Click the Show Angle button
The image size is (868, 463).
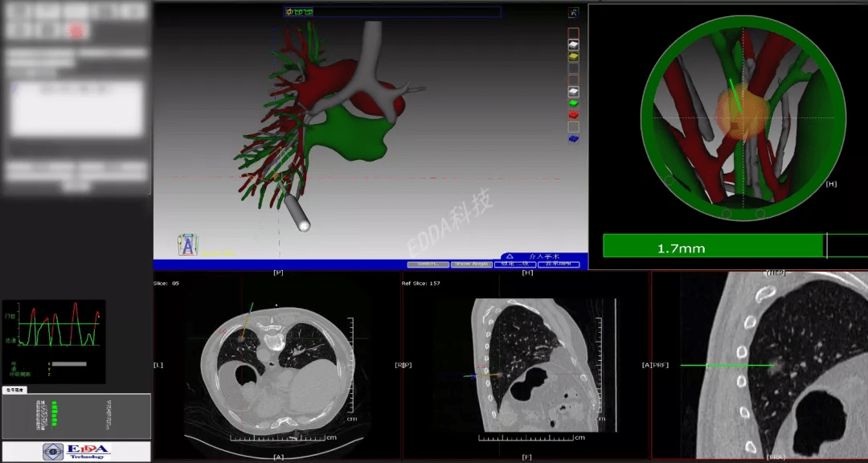pos(471,264)
